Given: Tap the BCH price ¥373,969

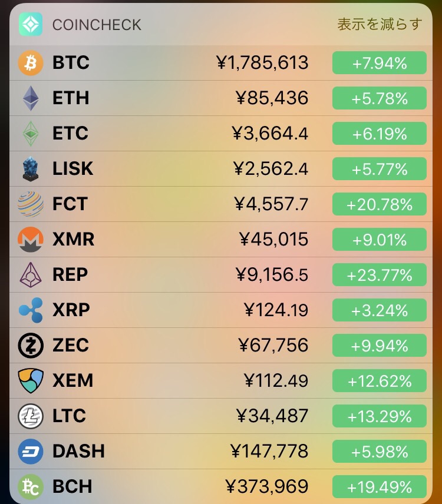Looking at the screenshot, I should (x=267, y=486).
